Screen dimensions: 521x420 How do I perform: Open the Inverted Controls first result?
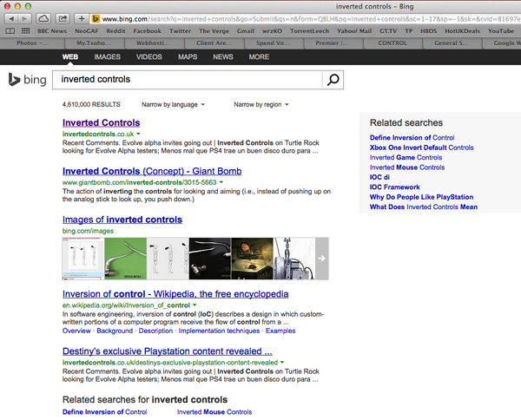tap(102, 123)
